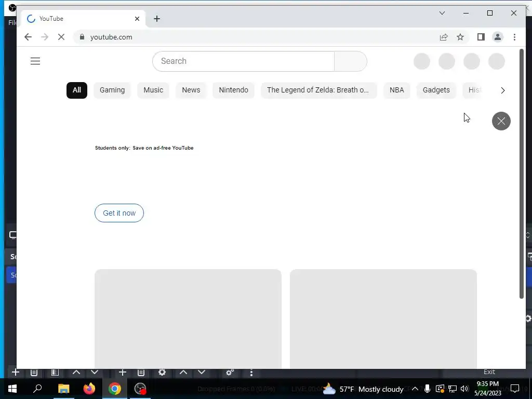Image resolution: width=532 pixels, height=399 pixels.
Task: Bookmark this tab with the star icon
Action: [x=460, y=37]
